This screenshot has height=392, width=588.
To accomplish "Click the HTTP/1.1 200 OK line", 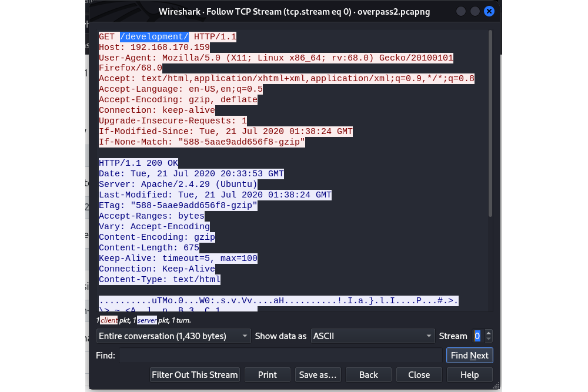I will tap(138, 163).
